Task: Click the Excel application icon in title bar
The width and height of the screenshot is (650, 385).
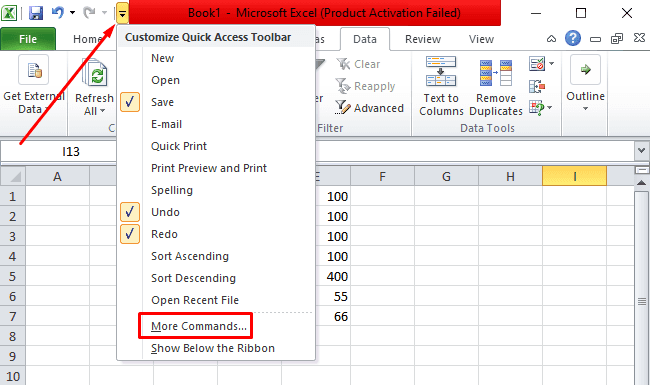Action: (x=9, y=13)
